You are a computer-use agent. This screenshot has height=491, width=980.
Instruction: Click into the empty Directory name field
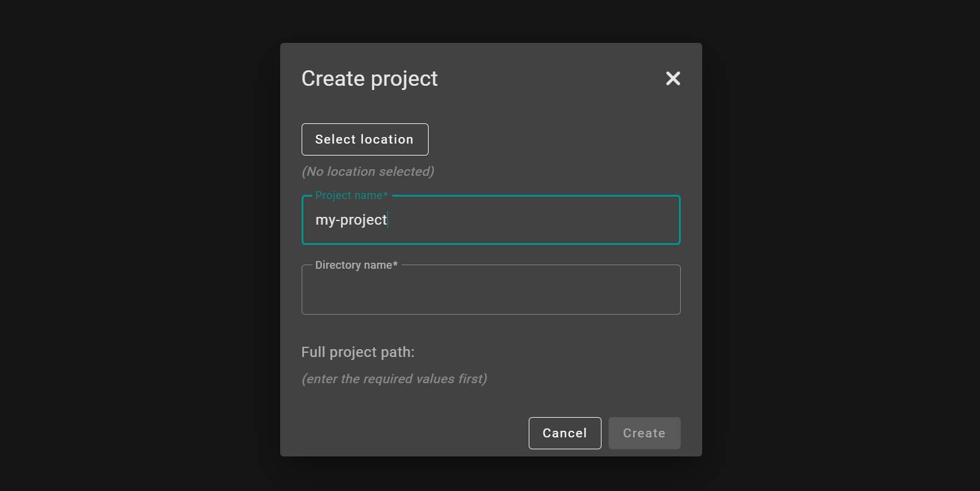[x=491, y=290]
